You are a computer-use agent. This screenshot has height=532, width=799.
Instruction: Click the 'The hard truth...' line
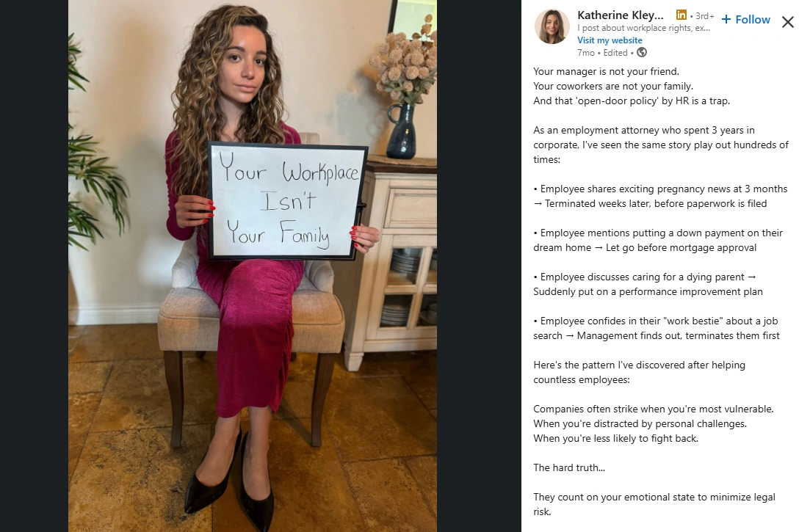click(x=569, y=467)
